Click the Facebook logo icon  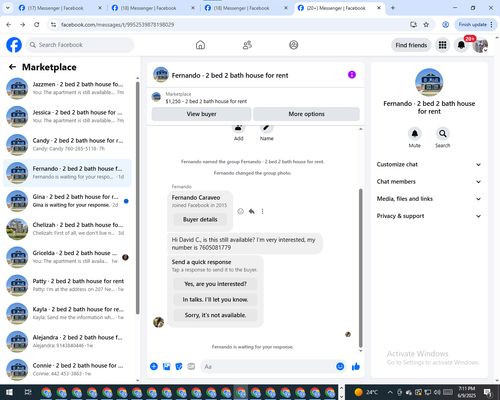pos(14,45)
